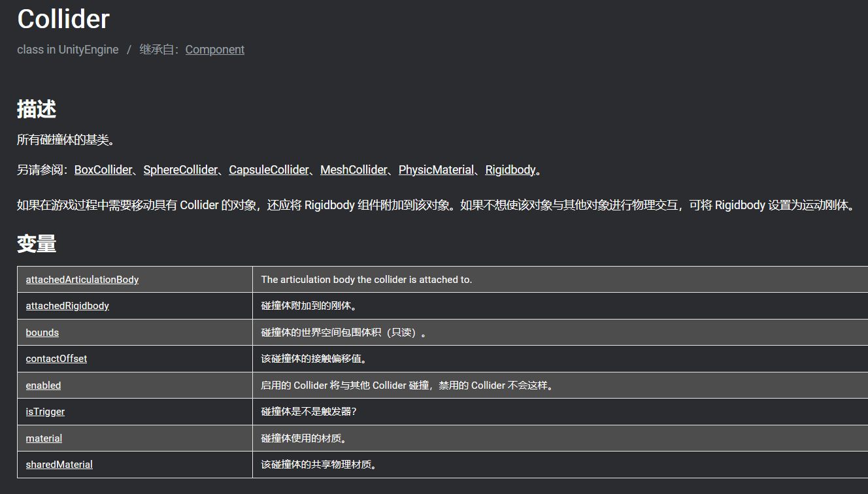Screen dimensions: 868x494
Task: Open the contactOffset variable page
Action: pos(56,359)
